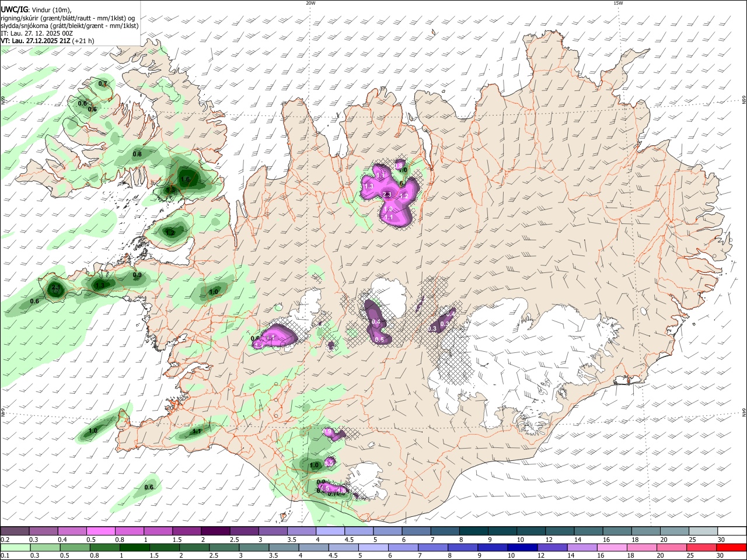Click the 0.2 label on the snow scale
The height and width of the screenshot is (560, 747).
(5, 540)
